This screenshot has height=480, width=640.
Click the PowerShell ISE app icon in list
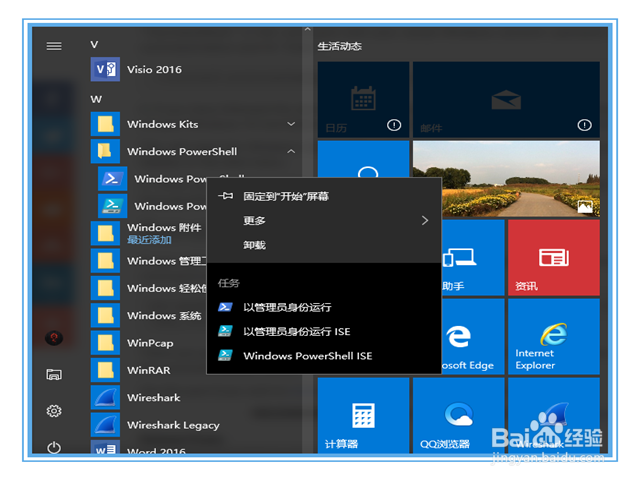pyautogui.click(x=112, y=206)
